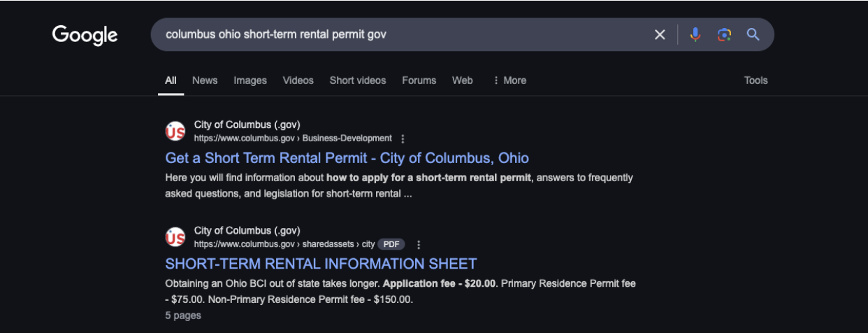This screenshot has width=868, height=333.
Task: Click the Google logo
Action: tap(85, 35)
